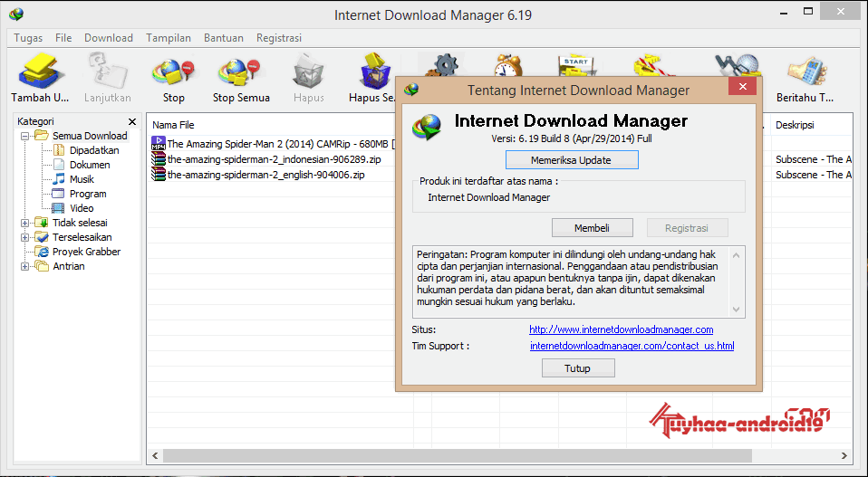Open the Download menu
Screen dimensions: 868x477
click(109, 38)
